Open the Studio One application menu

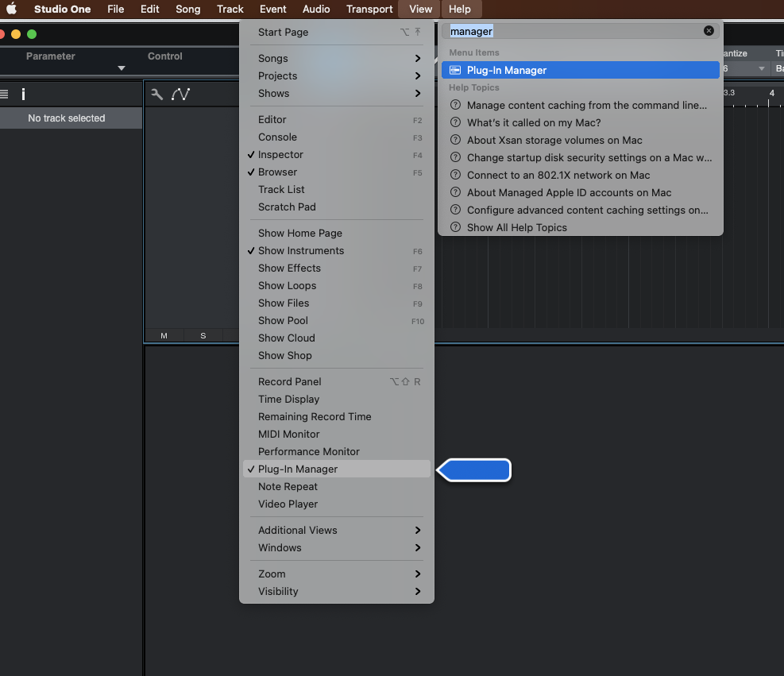(x=63, y=9)
